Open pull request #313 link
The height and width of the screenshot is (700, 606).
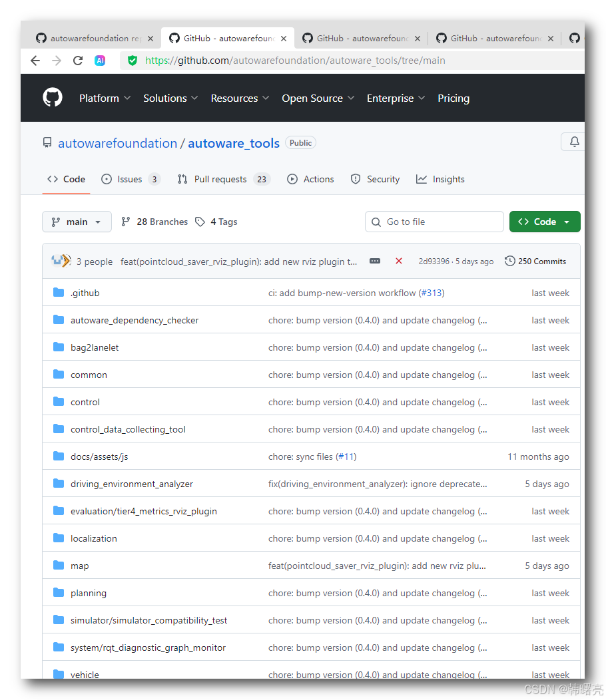pyautogui.click(x=432, y=293)
